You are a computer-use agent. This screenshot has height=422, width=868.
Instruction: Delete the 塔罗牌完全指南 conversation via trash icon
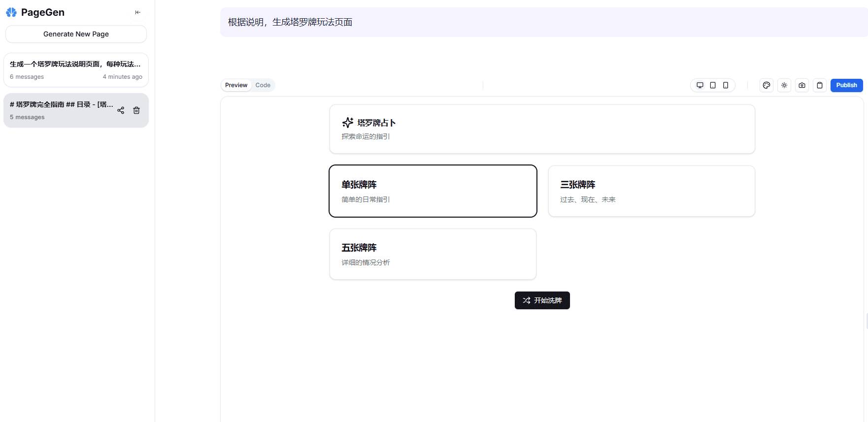click(136, 110)
